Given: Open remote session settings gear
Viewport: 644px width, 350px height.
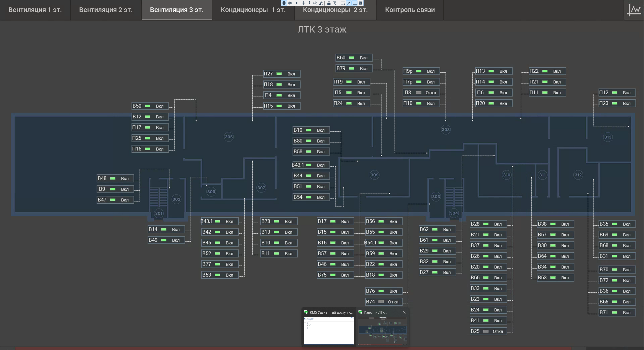Looking at the screenshot, I should click(x=303, y=3).
